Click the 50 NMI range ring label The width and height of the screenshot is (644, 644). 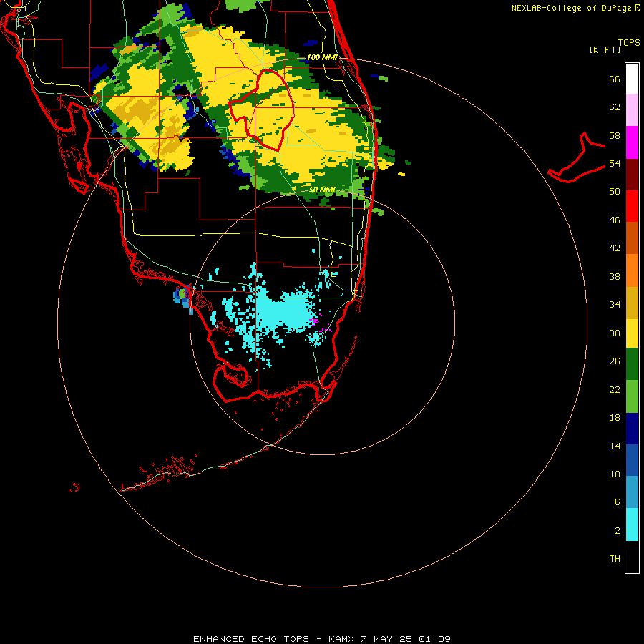pyautogui.click(x=322, y=190)
